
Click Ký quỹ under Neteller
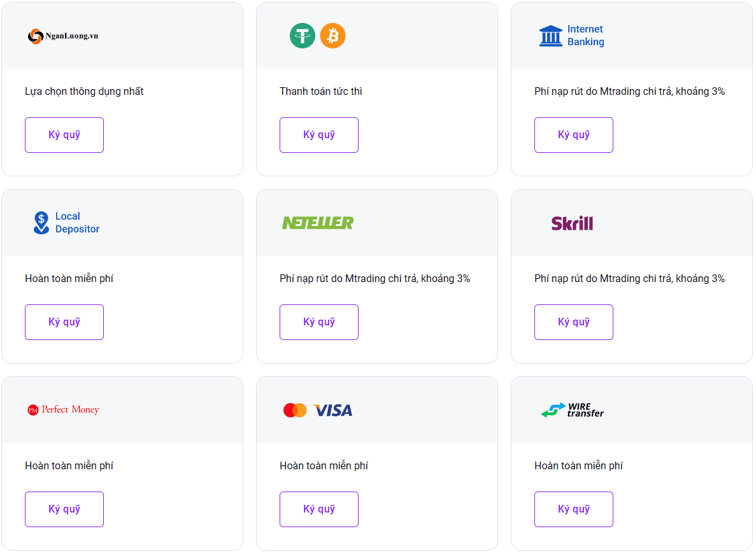coord(318,322)
